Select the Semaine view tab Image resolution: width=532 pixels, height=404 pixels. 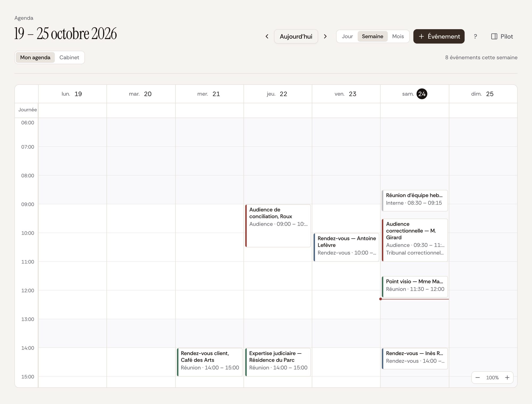coord(372,36)
